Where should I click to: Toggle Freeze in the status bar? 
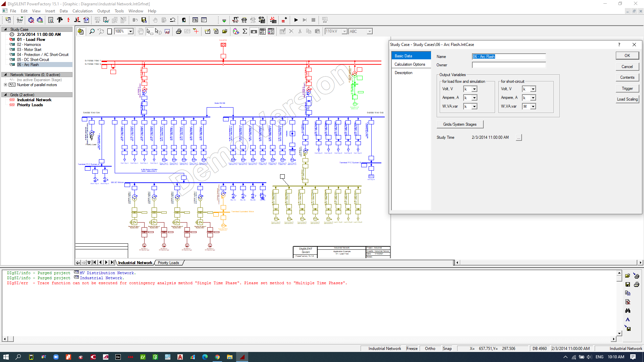coord(412,349)
